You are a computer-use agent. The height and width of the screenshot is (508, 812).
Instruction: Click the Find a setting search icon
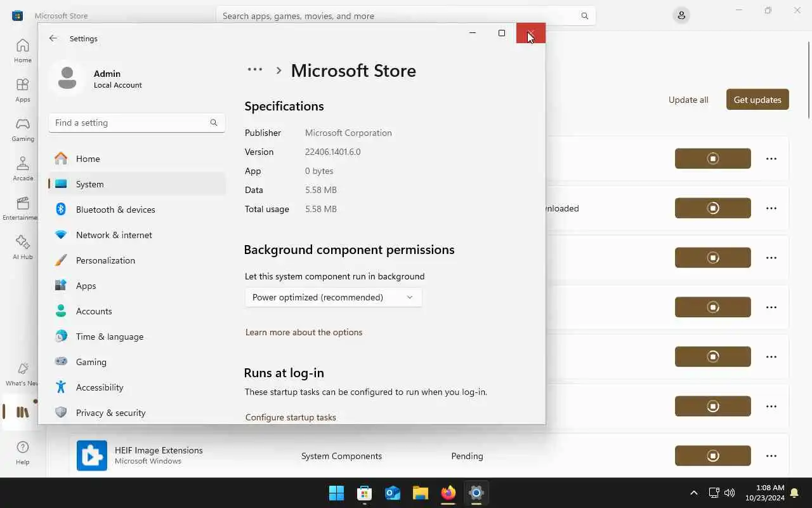[x=214, y=123]
